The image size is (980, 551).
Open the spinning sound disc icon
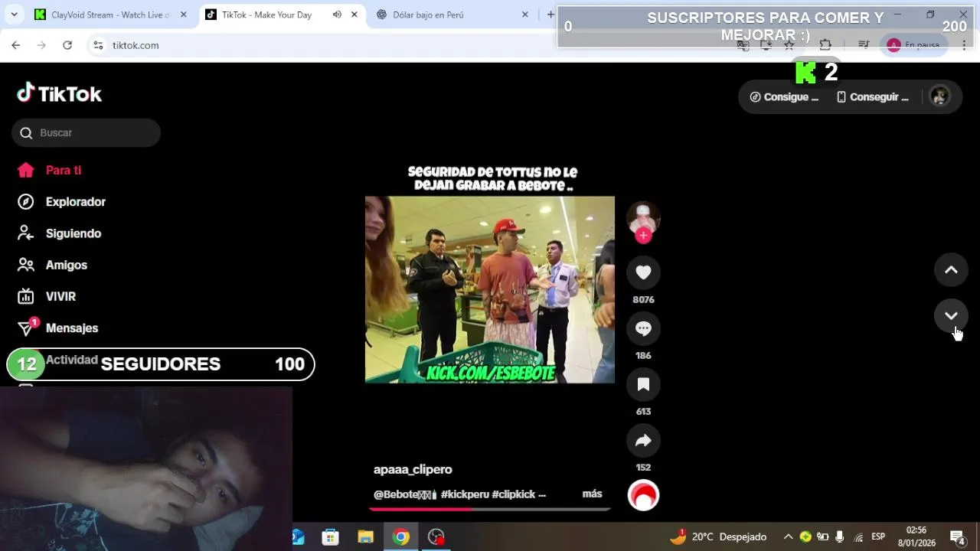(643, 495)
